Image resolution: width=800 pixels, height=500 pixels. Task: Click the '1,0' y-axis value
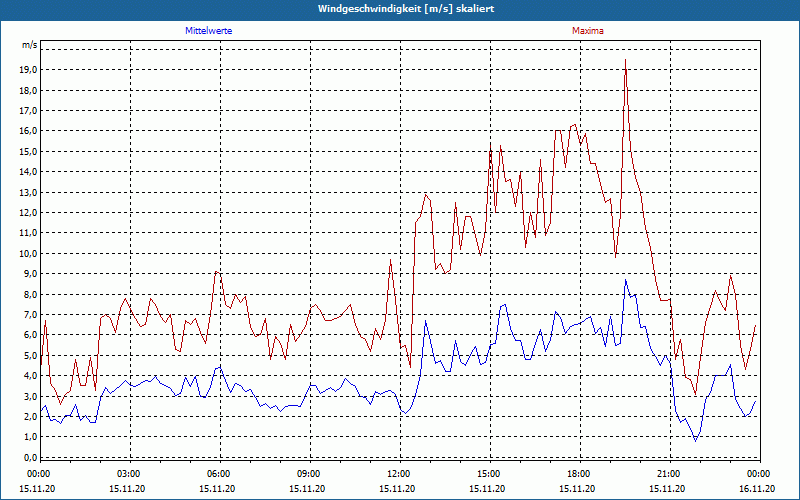[31, 437]
